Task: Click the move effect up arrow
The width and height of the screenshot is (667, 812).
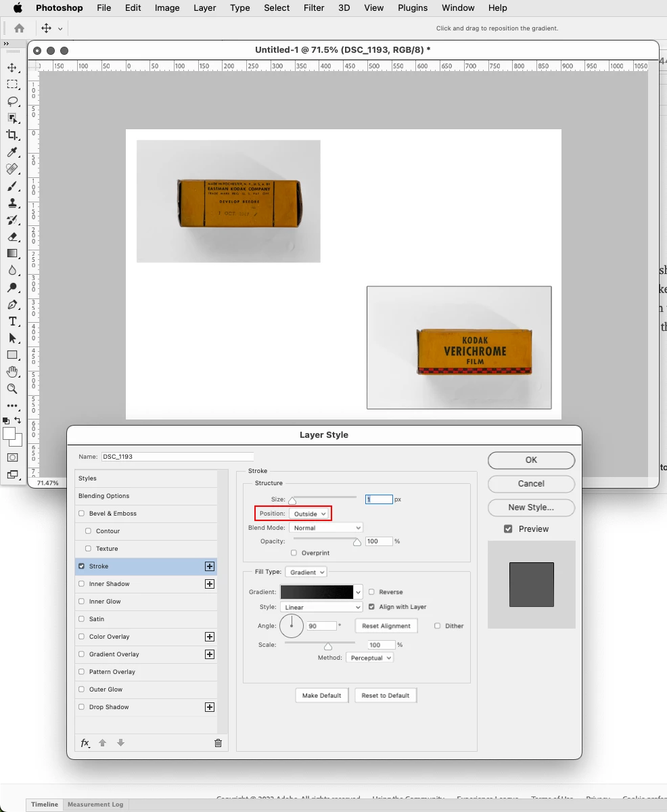Action: coord(103,743)
